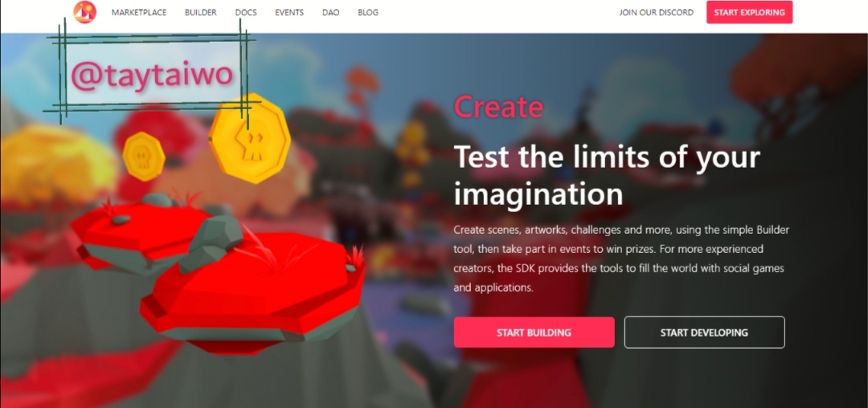Open the Builder navigation link
868x408 pixels.
tap(200, 12)
